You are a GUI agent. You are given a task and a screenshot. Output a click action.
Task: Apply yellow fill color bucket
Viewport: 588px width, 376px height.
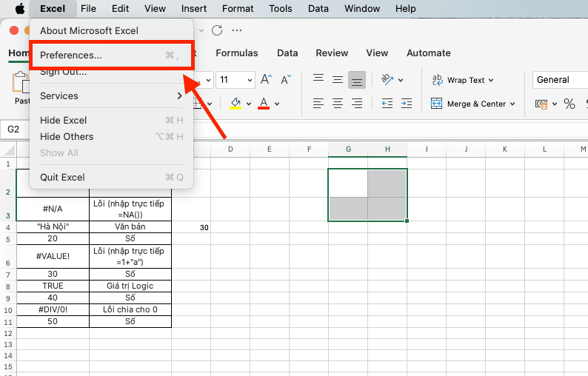pos(235,104)
